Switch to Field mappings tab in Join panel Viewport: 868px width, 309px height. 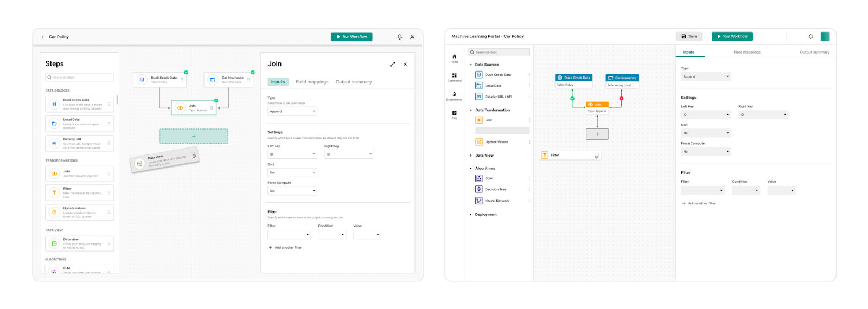click(312, 82)
